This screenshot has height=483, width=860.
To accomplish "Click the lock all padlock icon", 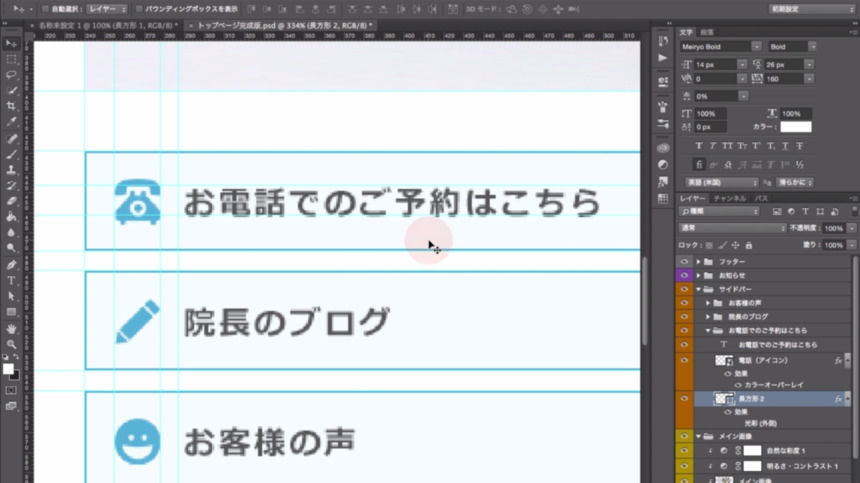I will [x=749, y=245].
